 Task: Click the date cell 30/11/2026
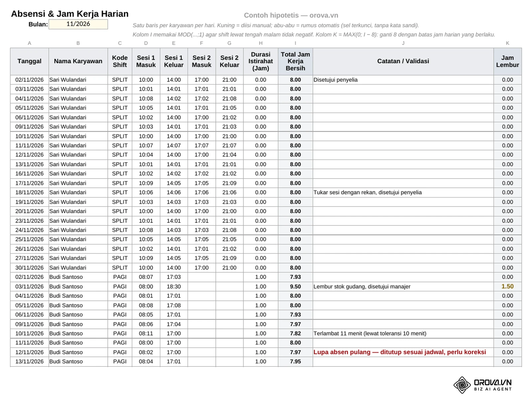30,268
